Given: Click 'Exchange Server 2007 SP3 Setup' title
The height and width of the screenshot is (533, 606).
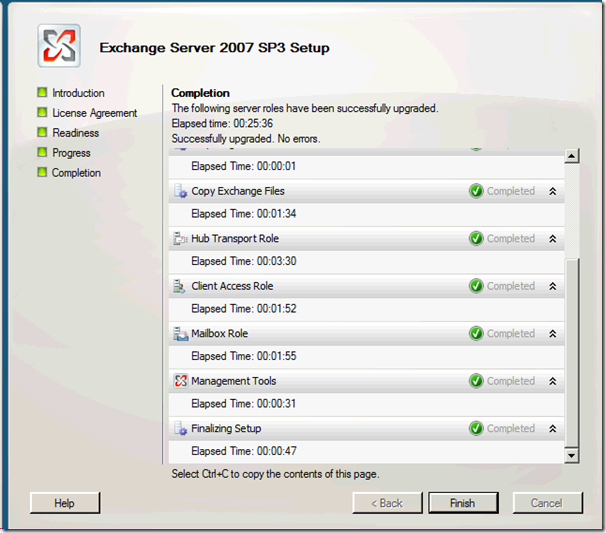Looking at the screenshot, I should [214, 48].
